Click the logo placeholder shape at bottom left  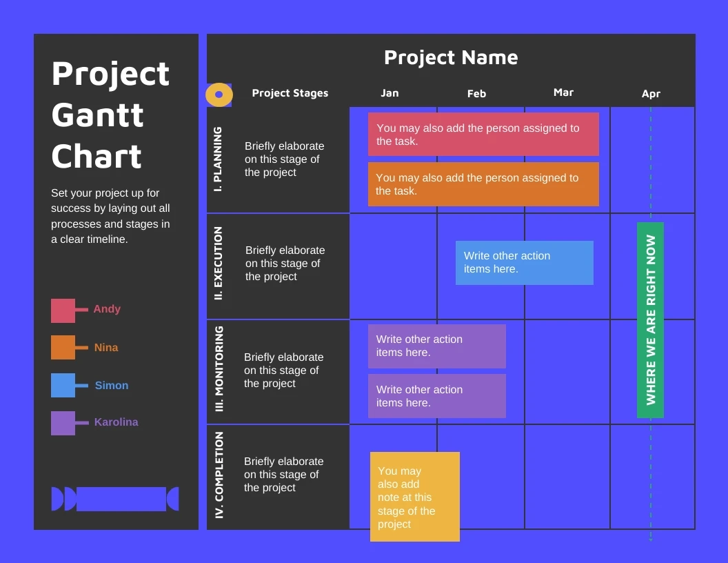[114, 498]
